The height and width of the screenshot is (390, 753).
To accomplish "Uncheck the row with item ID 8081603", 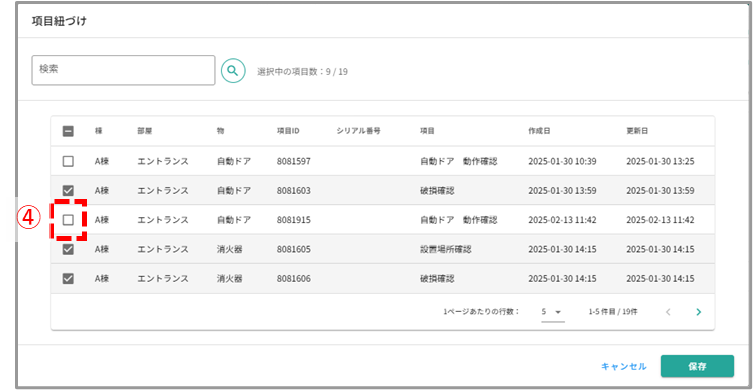I will tap(68, 191).
